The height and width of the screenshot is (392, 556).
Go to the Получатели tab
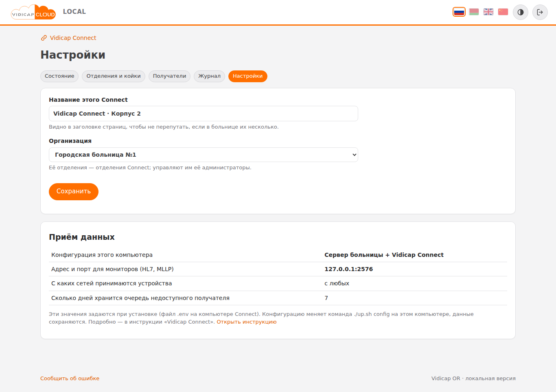tap(169, 76)
